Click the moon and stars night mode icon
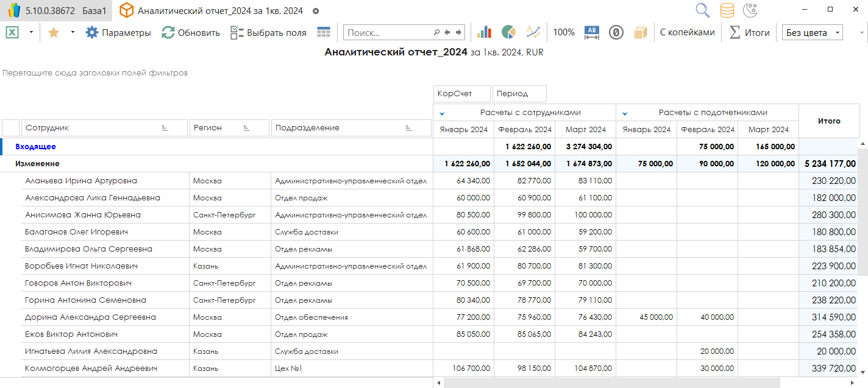 click(x=750, y=10)
